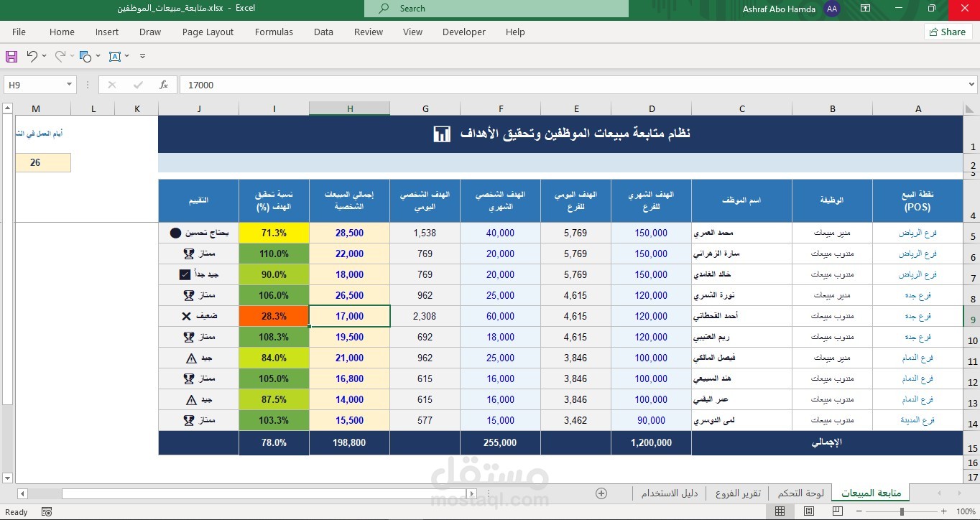Click the Share button

click(947, 32)
